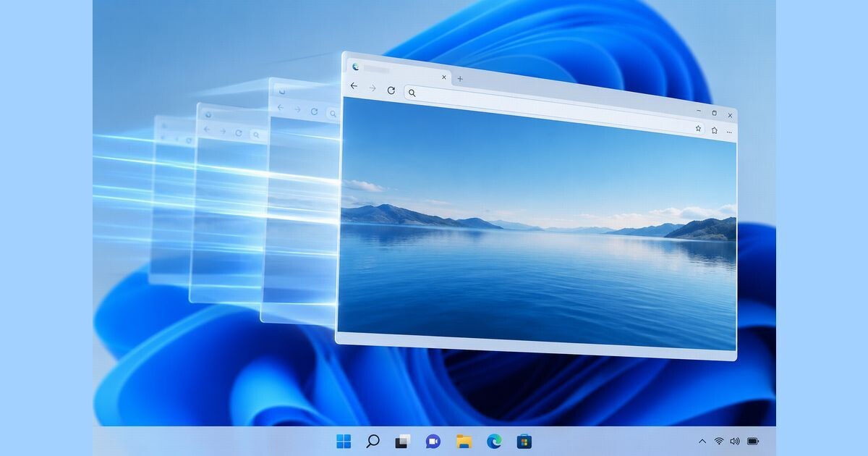Click the forward arrow in the front browser
The width and height of the screenshot is (868, 456).
(373, 88)
